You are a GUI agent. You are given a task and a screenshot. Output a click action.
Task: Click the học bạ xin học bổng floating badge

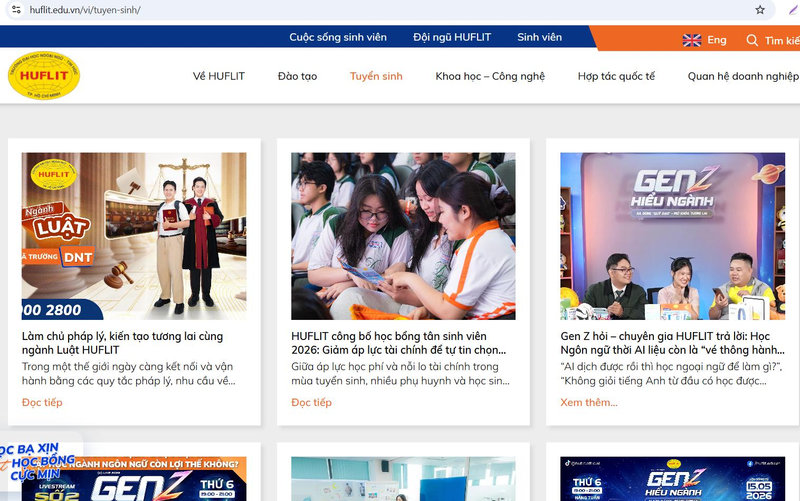click(x=37, y=462)
